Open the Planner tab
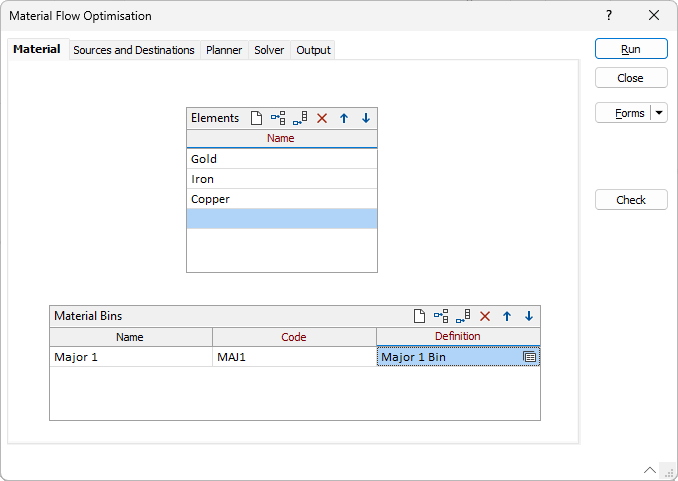The image size is (678, 481). tap(224, 50)
